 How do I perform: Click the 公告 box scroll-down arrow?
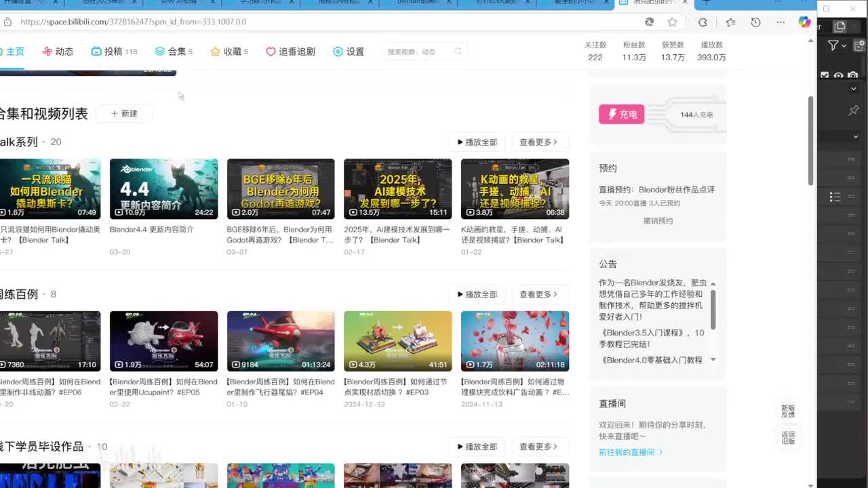click(713, 360)
